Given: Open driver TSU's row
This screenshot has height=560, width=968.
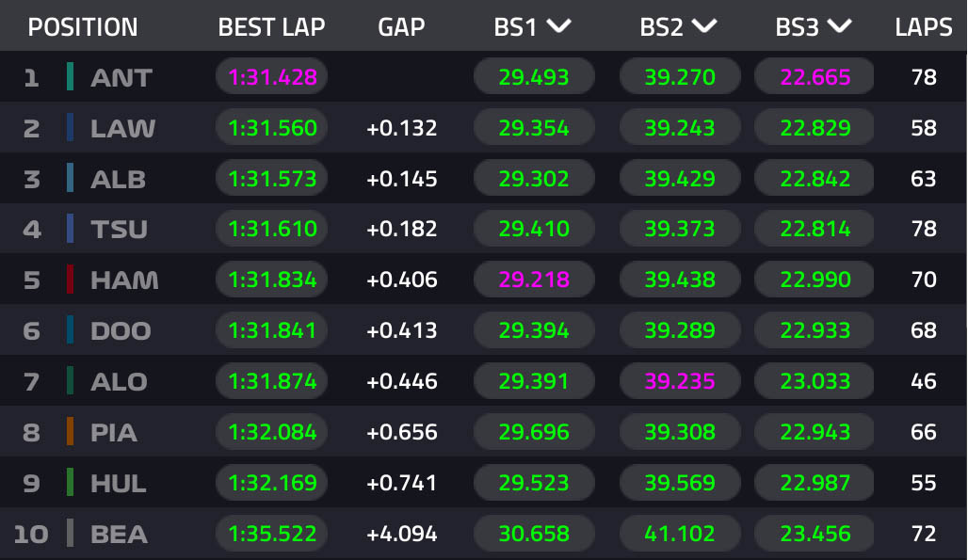Looking at the screenshot, I should [x=119, y=229].
